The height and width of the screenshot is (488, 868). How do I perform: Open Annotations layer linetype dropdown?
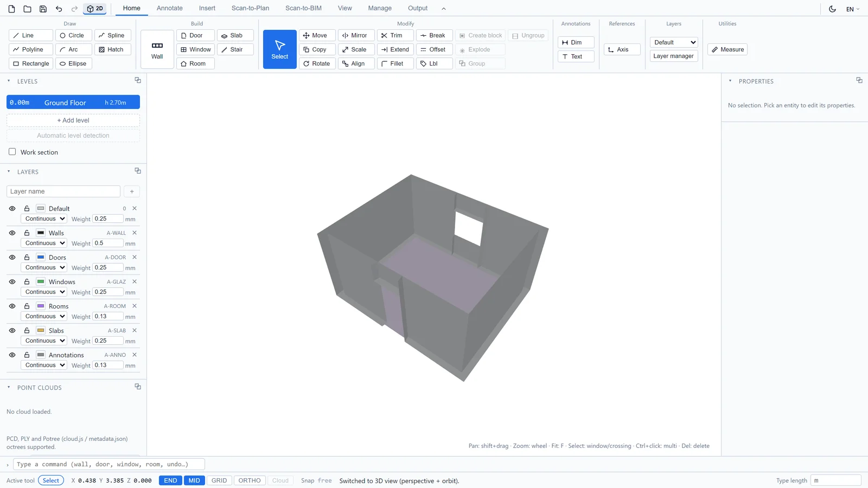click(x=43, y=365)
